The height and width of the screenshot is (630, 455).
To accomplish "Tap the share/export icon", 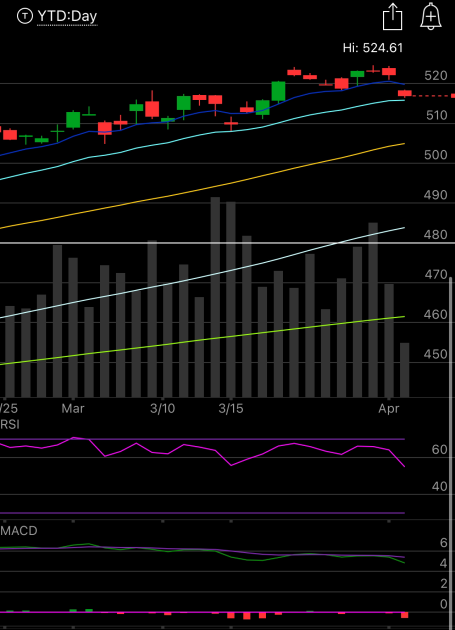I will [x=392, y=16].
